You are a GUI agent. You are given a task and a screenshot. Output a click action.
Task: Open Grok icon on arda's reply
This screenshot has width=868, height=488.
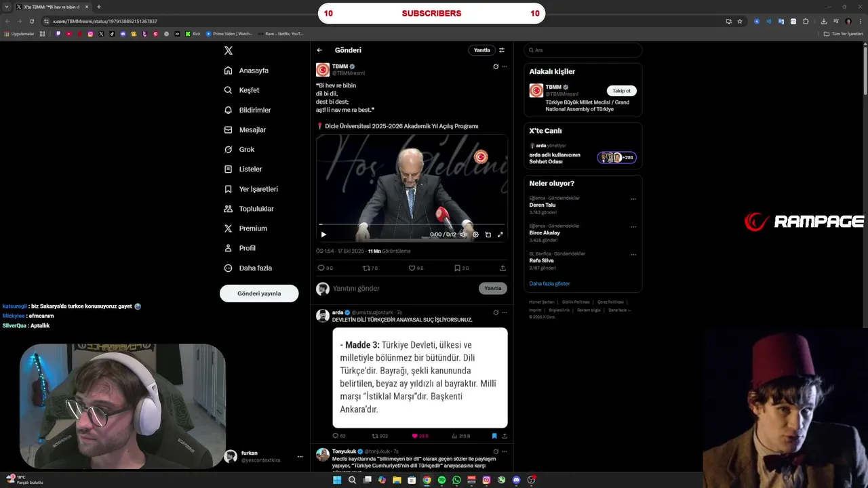pos(496,312)
